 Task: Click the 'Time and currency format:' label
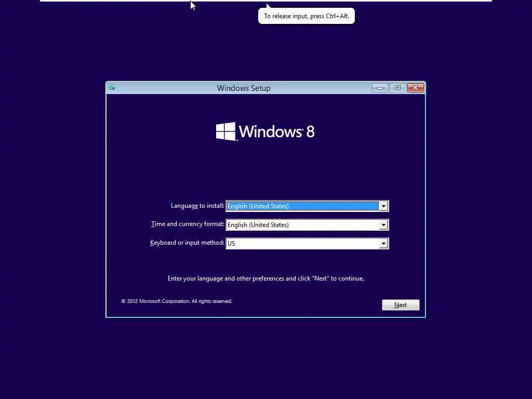(188, 224)
